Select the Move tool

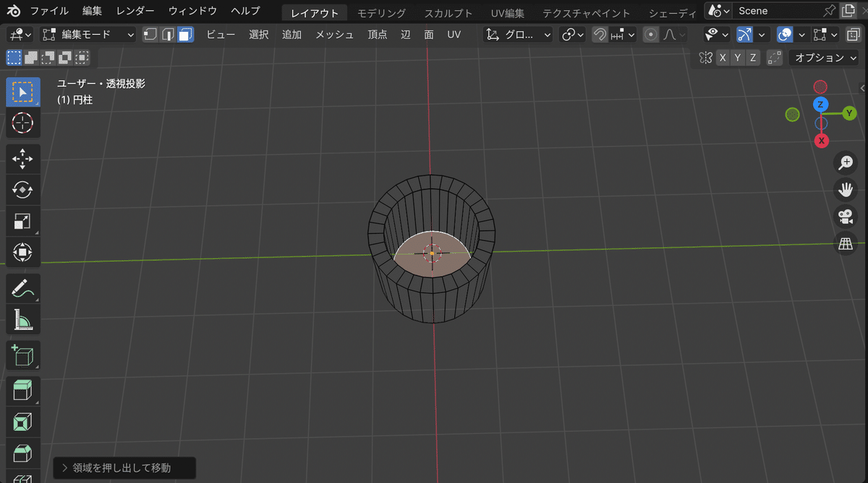(23, 158)
